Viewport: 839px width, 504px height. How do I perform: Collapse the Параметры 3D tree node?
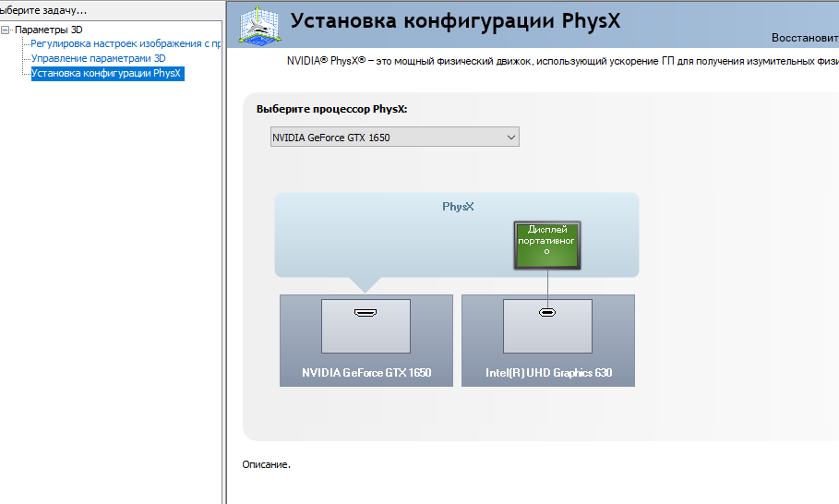(5, 30)
